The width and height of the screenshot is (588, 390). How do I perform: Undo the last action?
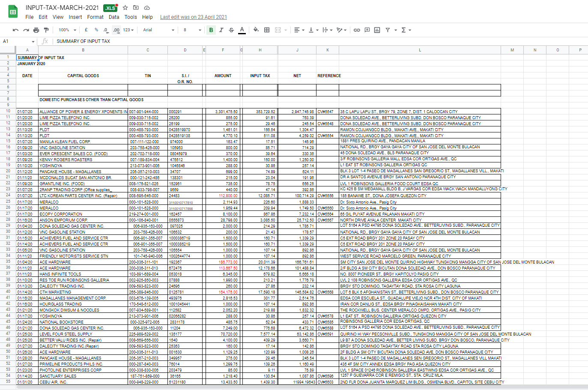pos(16,30)
